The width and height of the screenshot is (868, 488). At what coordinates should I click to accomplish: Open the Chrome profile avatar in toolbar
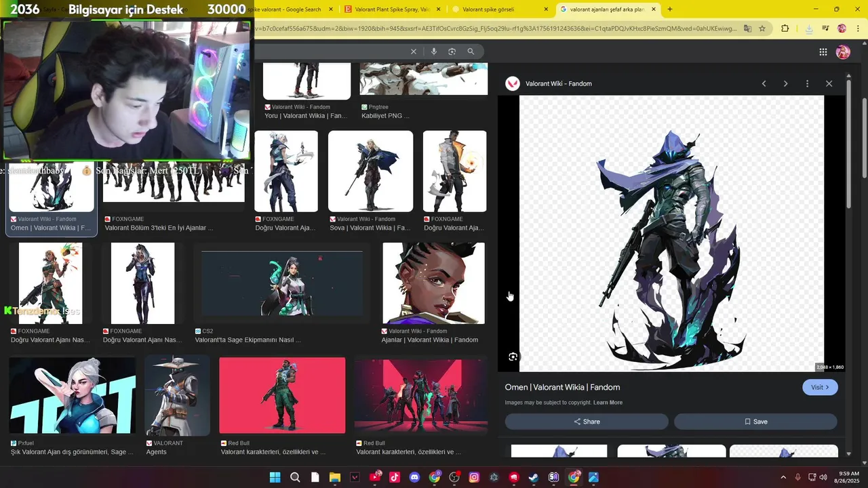pos(842,28)
